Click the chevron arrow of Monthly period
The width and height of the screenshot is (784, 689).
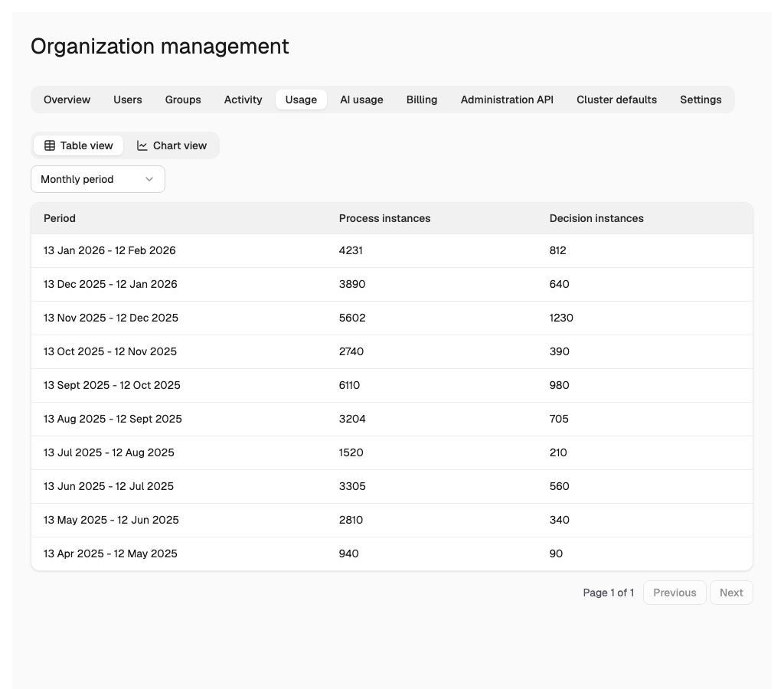click(149, 179)
